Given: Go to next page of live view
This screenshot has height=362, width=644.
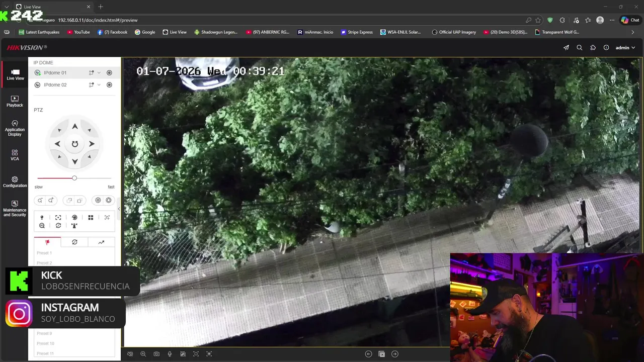Looking at the screenshot, I should (395, 354).
